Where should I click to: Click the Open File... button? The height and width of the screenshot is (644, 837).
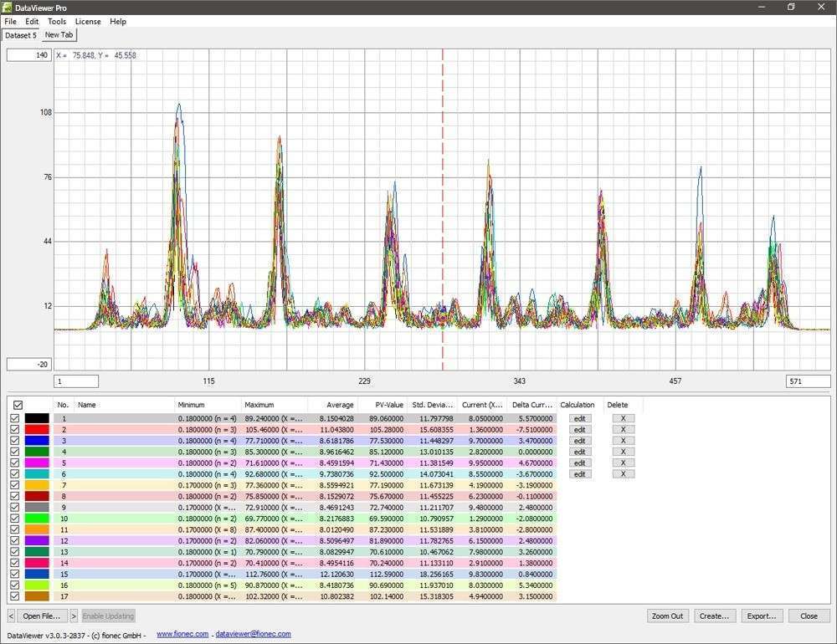point(42,616)
